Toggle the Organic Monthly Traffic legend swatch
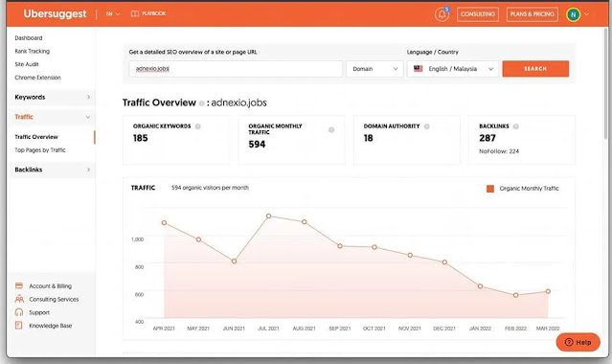 pos(490,189)
